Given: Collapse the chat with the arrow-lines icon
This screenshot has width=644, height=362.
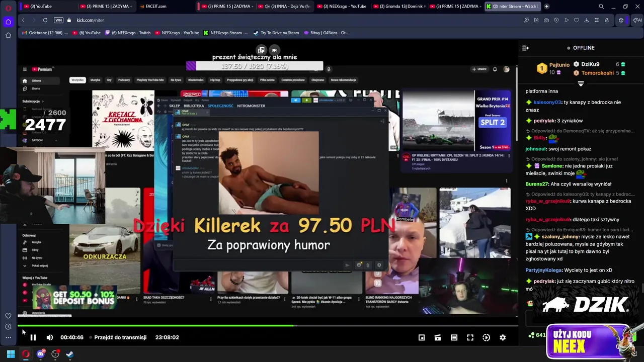Looking at the screenshot, I should click(x=525, y=48).
